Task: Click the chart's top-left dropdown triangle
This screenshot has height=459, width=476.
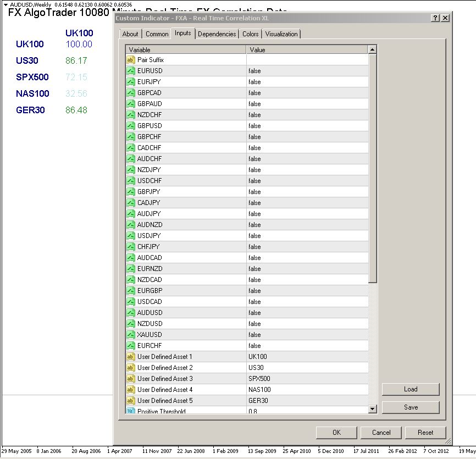Action: pos(5,4)
